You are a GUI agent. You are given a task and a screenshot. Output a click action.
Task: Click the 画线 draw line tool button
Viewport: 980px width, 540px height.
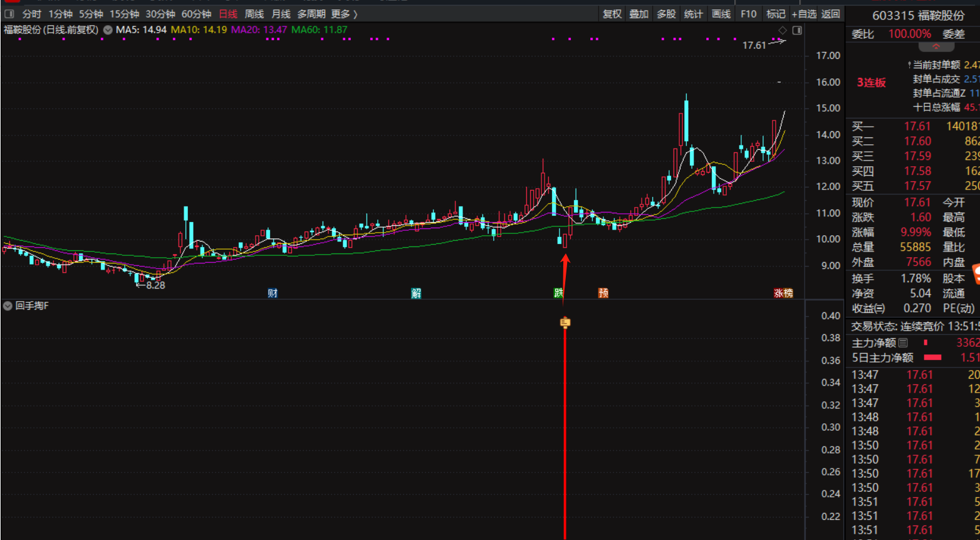pos(721,14)
